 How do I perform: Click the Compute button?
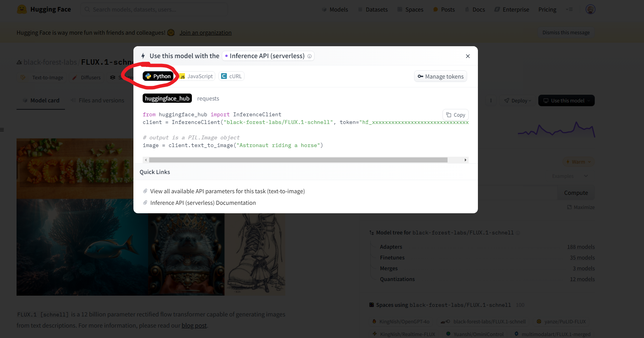coord(576,193)
